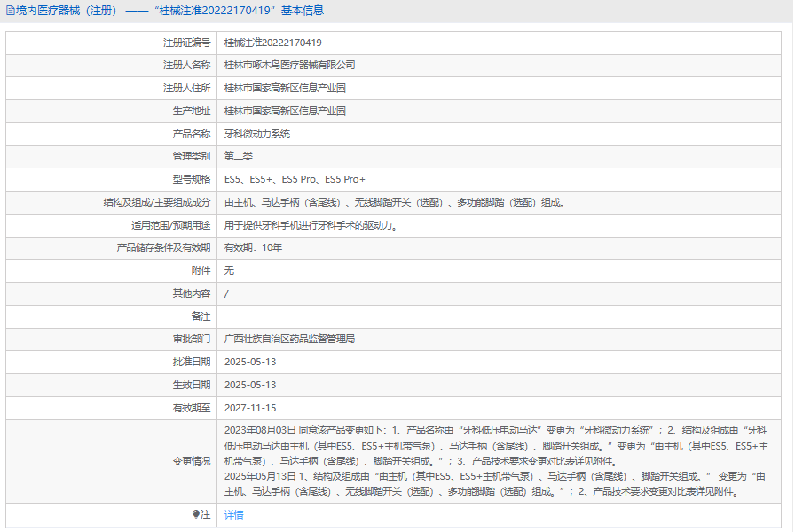
Task: Click the change record dated 2025年05月13日
Action: coord(495,484)
